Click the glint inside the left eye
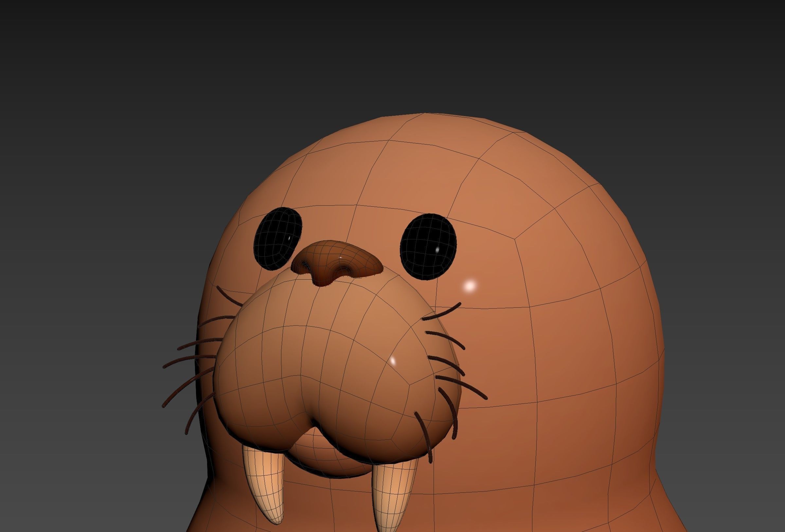 (x=290, y=238)
